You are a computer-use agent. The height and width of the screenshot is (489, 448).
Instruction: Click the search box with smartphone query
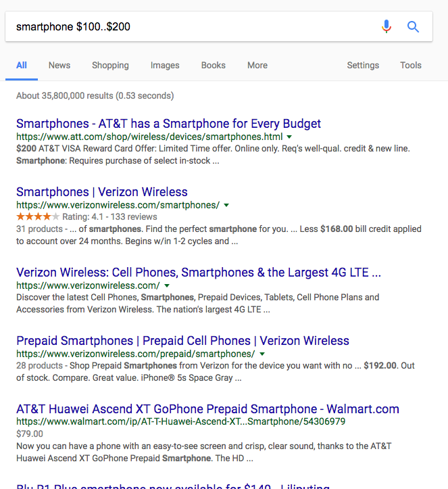point(189,27)
